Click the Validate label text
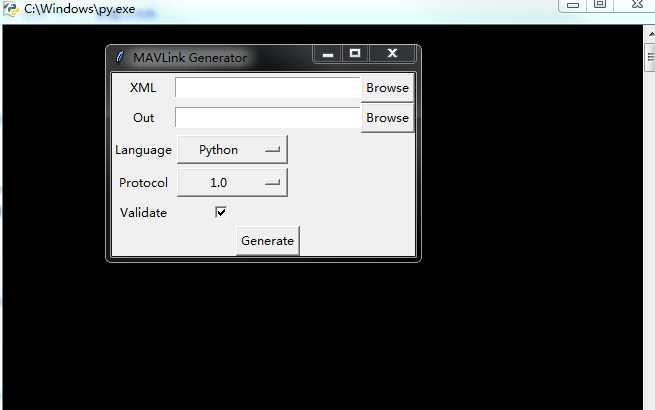655x410 pixels. [x=143, y=212]
